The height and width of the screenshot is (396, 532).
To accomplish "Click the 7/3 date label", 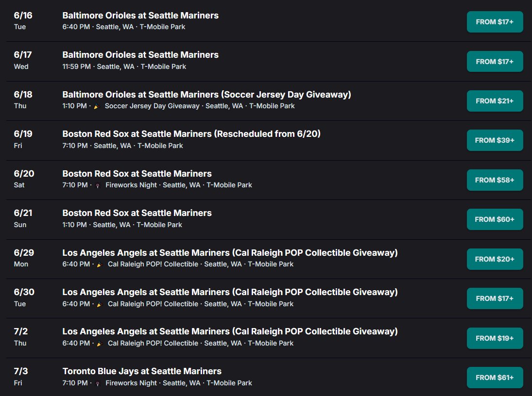I will (x=21, y=371).
